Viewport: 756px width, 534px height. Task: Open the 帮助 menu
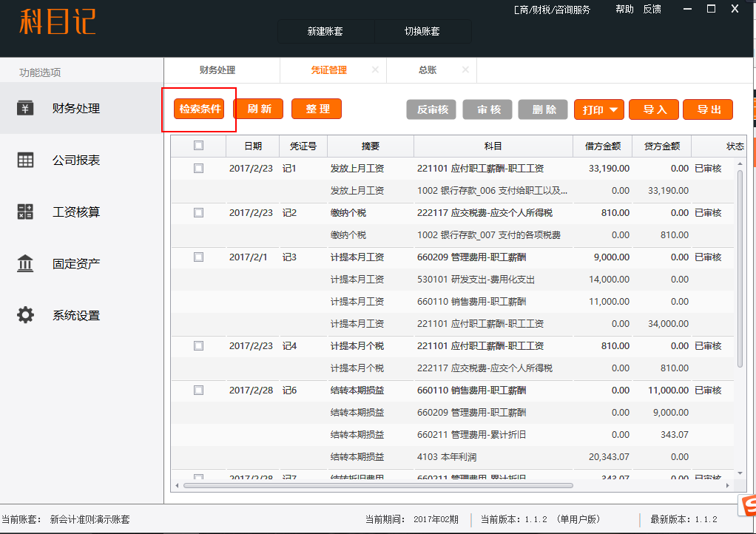[624, 10]
